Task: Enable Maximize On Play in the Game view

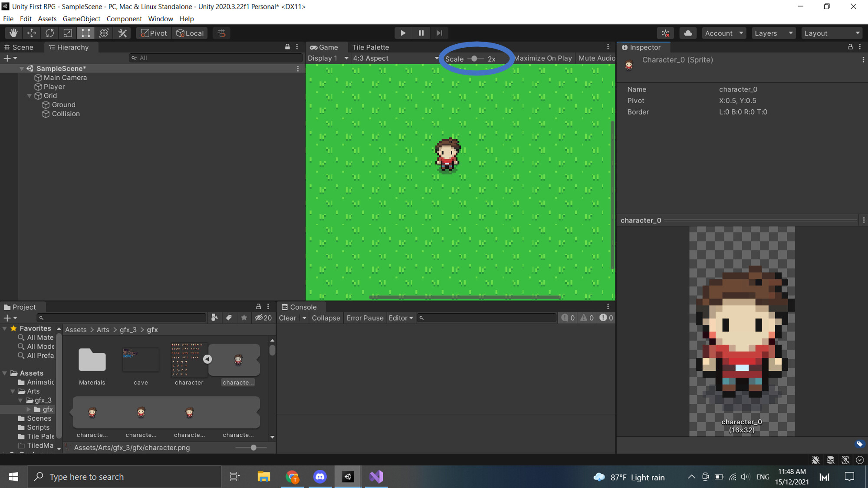Action: pos(542,58)
